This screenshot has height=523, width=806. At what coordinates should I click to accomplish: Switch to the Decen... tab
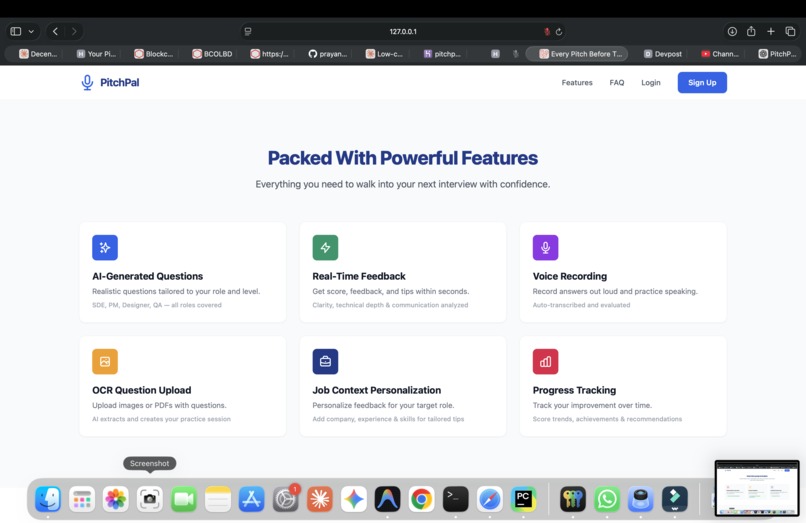[38, 54]
